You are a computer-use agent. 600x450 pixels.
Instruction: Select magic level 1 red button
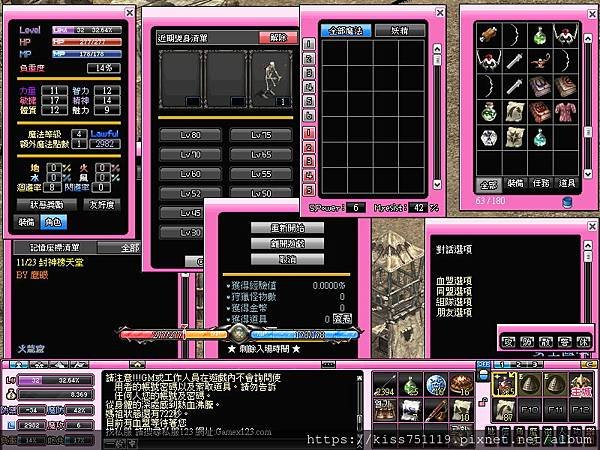coord(309,133)
